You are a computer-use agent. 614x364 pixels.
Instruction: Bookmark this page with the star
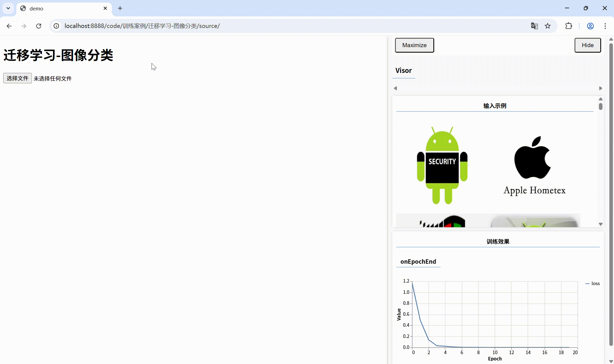pos(548,26)
